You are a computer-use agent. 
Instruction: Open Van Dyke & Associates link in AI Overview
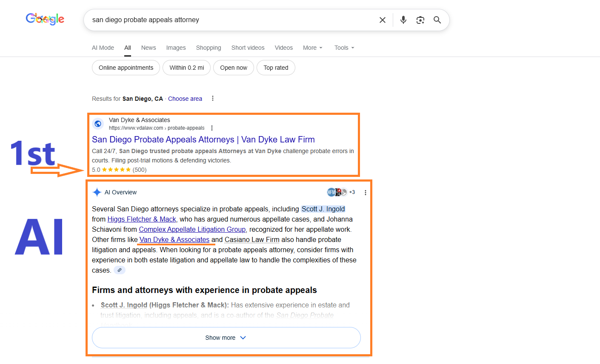tap(174, 239)
